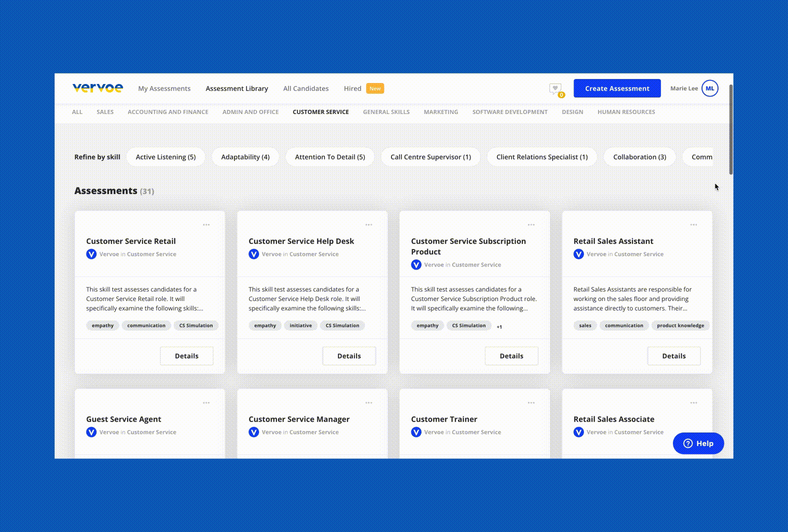Viewport: 788px width, 532px height.
Task: Filter by Attention To Detail (5) skill
Action: tap(330, 157)
